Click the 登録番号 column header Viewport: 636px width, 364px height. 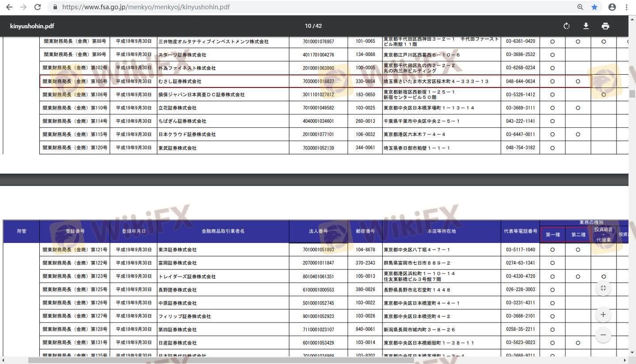coord(75,231)
